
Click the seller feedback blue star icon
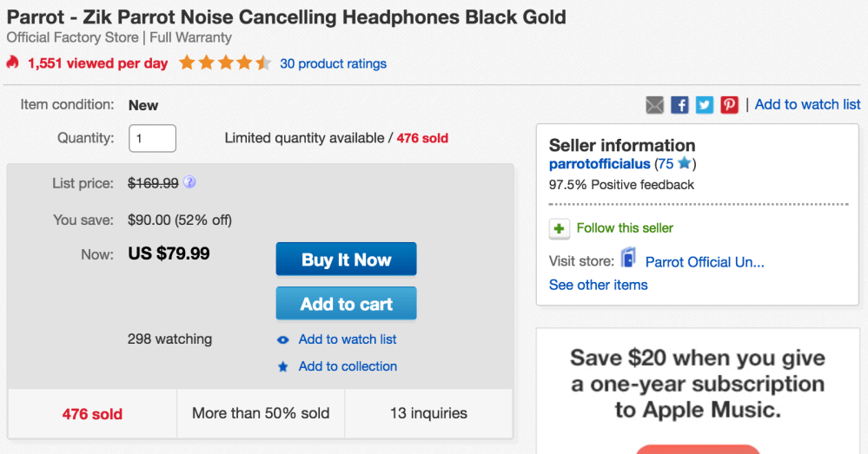coord(684,164)
